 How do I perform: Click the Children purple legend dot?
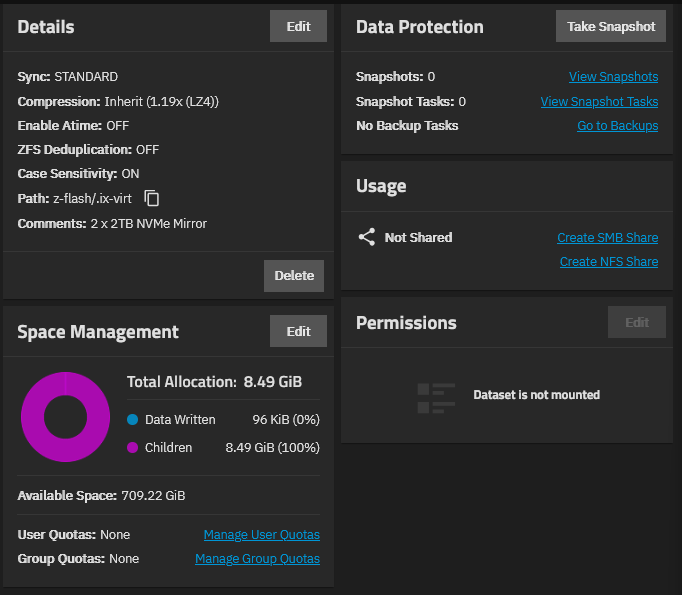pyautogui.click(x=133, y=447)
